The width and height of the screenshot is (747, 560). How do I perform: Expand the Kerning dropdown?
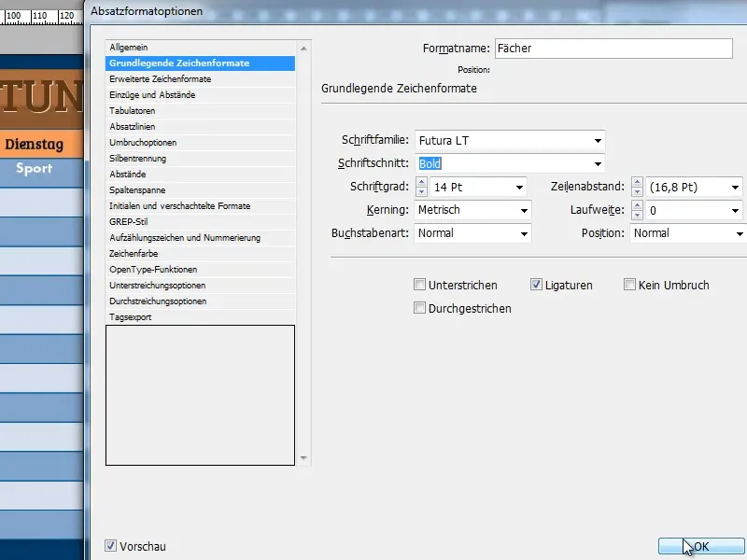tap(524, 210)
